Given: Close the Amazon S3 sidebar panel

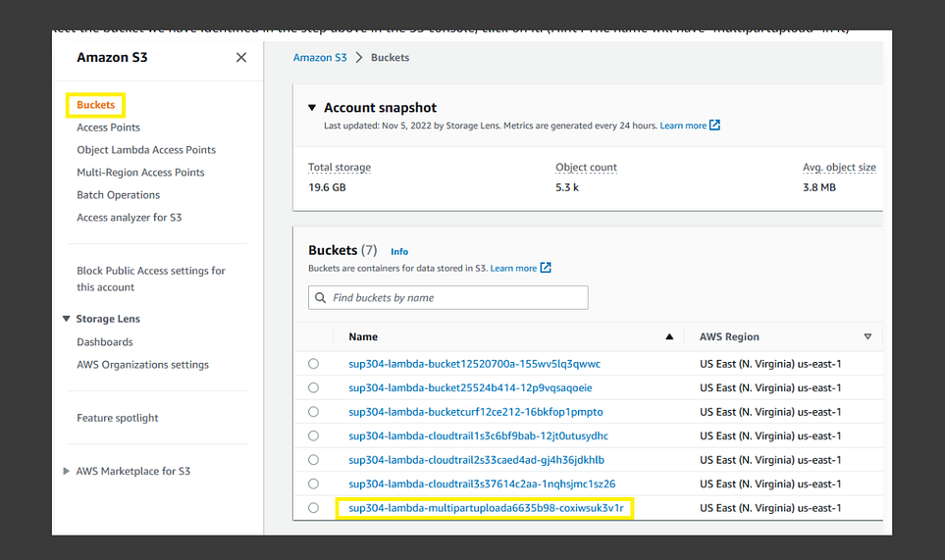Looking at the screenshot, I should [x=241, y=58].
